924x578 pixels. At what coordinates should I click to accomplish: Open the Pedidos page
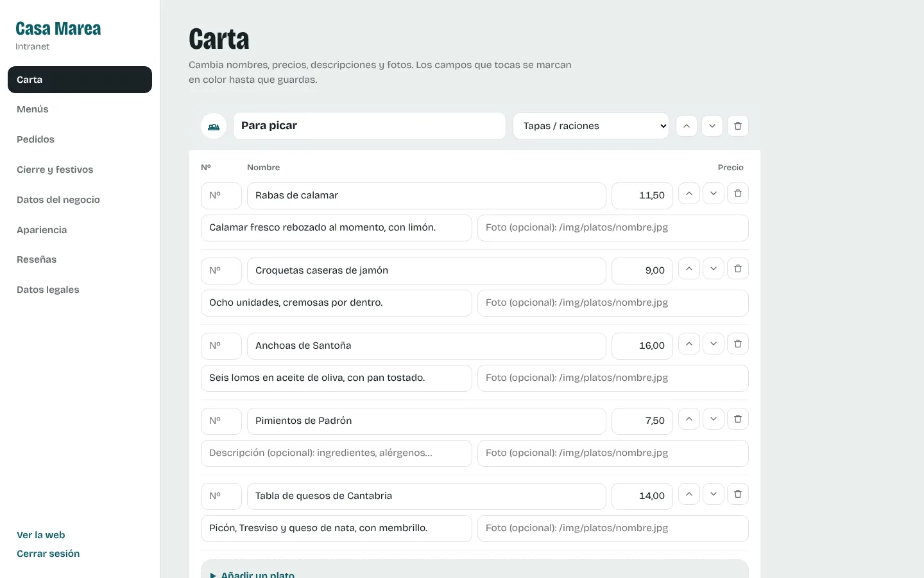coord(80,139)
